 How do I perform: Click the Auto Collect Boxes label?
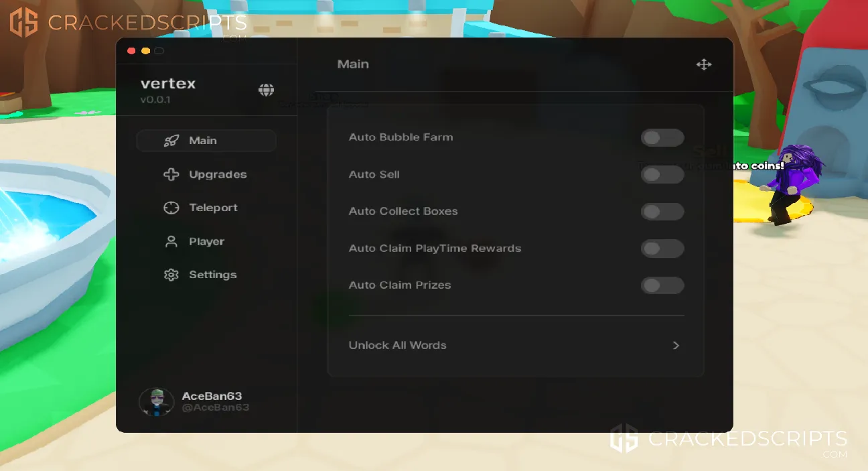coord(403,211)
